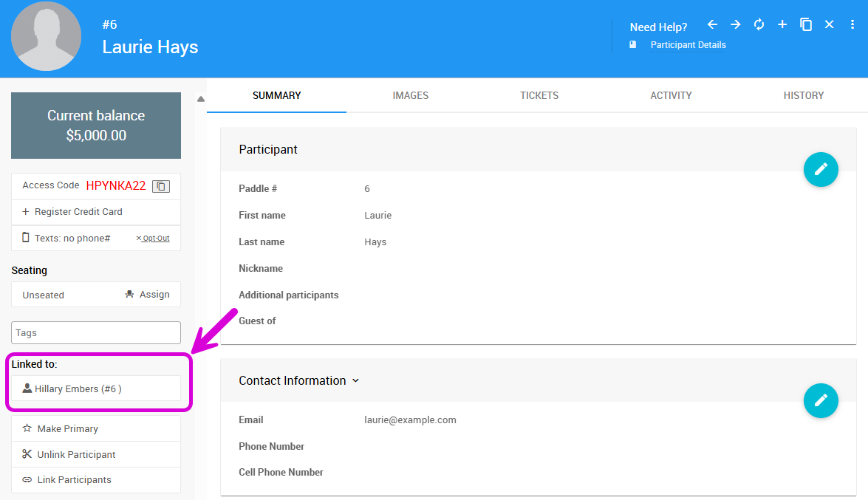Duplicate the participant using the copy icon

[806, 24]
